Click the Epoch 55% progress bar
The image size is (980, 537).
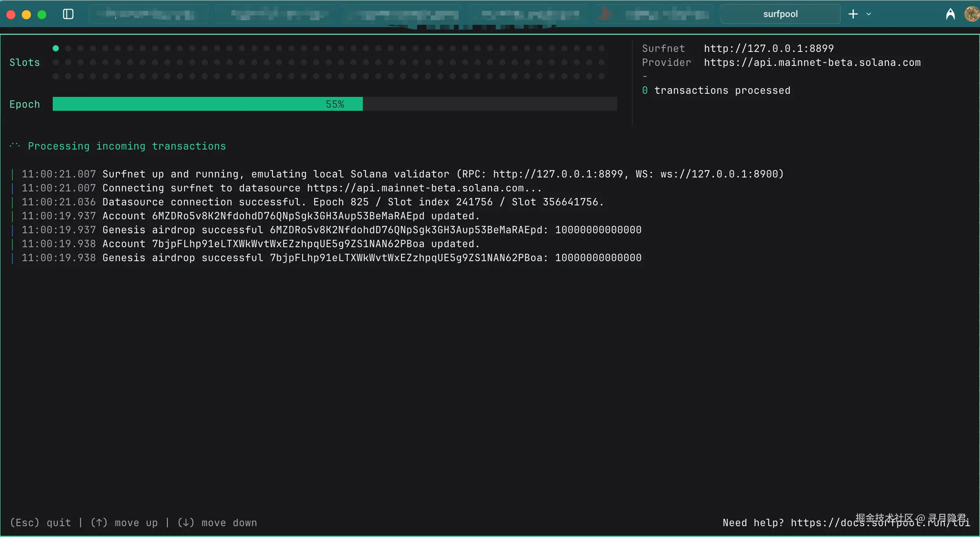point(335,104)
